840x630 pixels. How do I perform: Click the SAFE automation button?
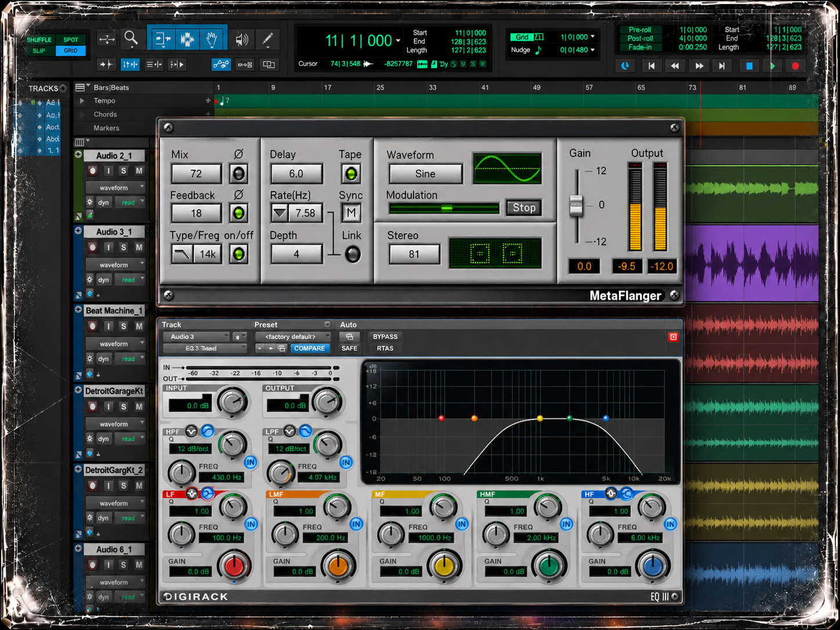[349, 348]
